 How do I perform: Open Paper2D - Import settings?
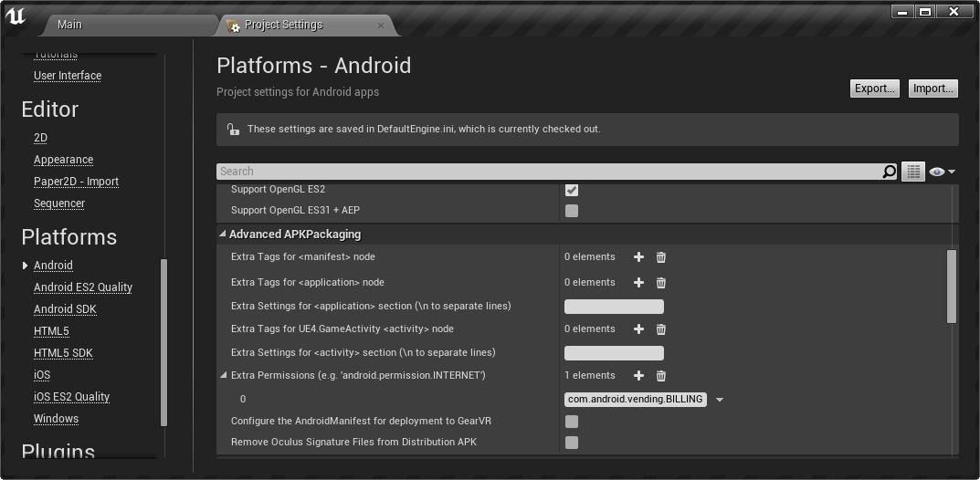click(x=76, y=182)
